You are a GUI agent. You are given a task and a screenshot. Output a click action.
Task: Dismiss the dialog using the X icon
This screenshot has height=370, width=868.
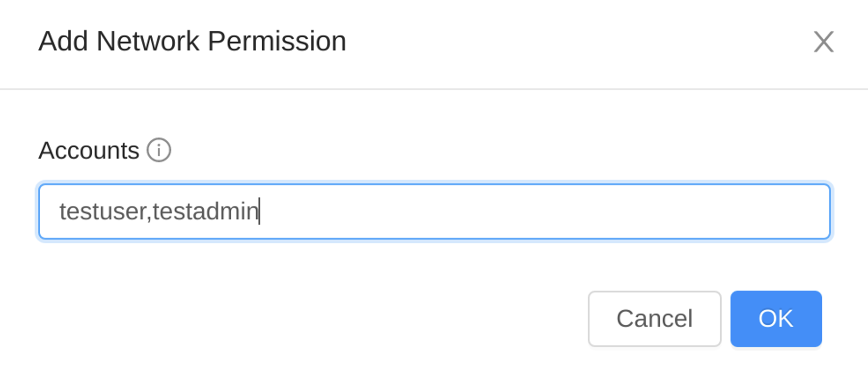[823, 42]
